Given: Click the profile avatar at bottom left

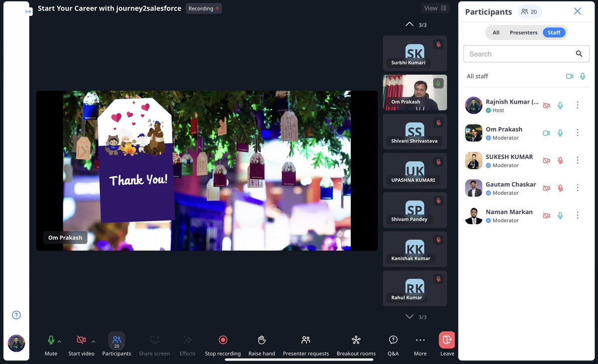Looking at the screenshot, I should [x=16, y=344].
